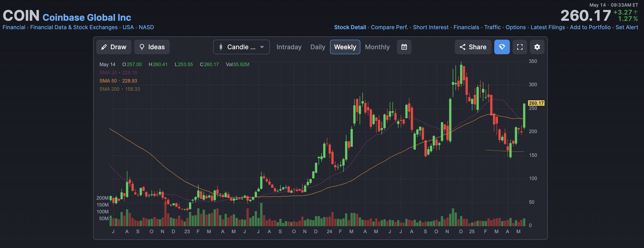Viewport: 644px width, 248px height.
Task: Click the share icon beside Share
Action: click(462, 47)
